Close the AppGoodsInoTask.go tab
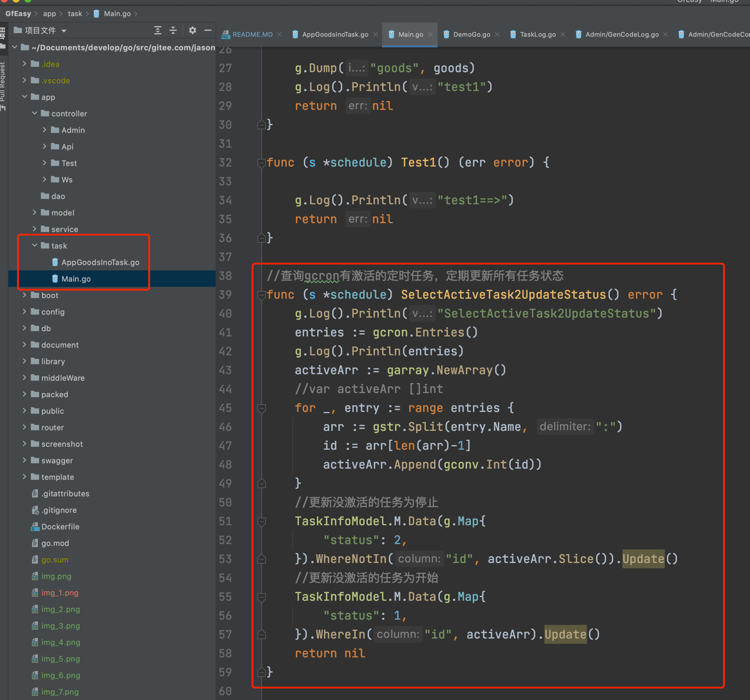The image size is (750, 700). tap(376, 34)
